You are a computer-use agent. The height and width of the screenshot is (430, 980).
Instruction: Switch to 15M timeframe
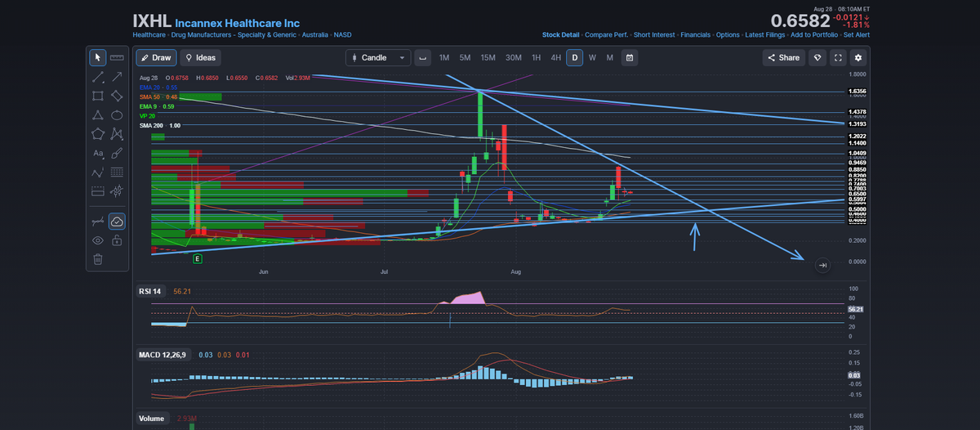coord(488,58)
